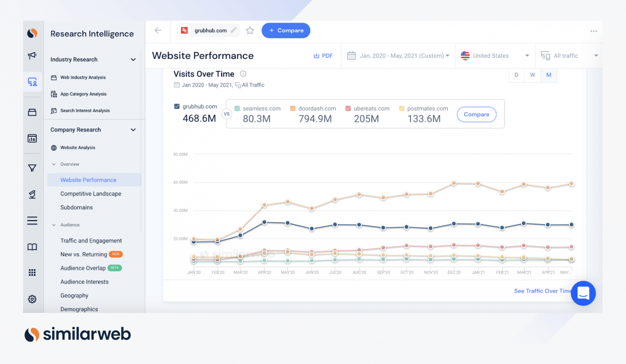Open the date range dropdown
The height and width of the screenshot is (364, 626).
(398, 56)
